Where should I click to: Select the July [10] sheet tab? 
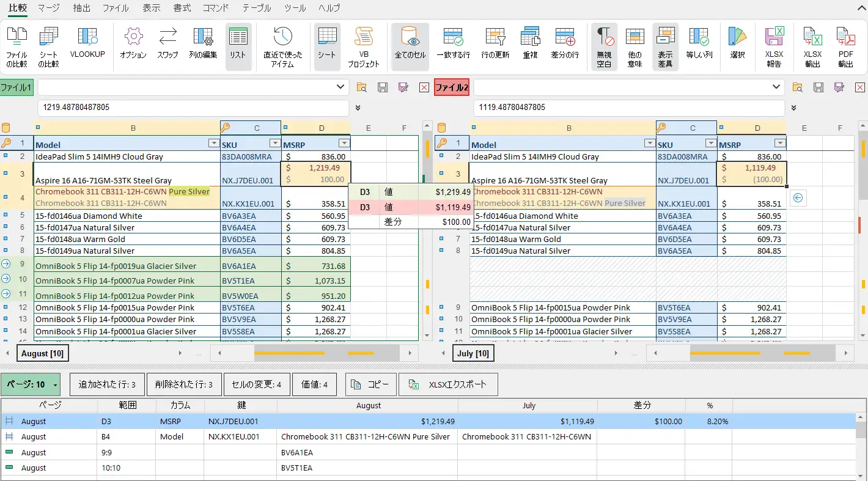(473, 353)
